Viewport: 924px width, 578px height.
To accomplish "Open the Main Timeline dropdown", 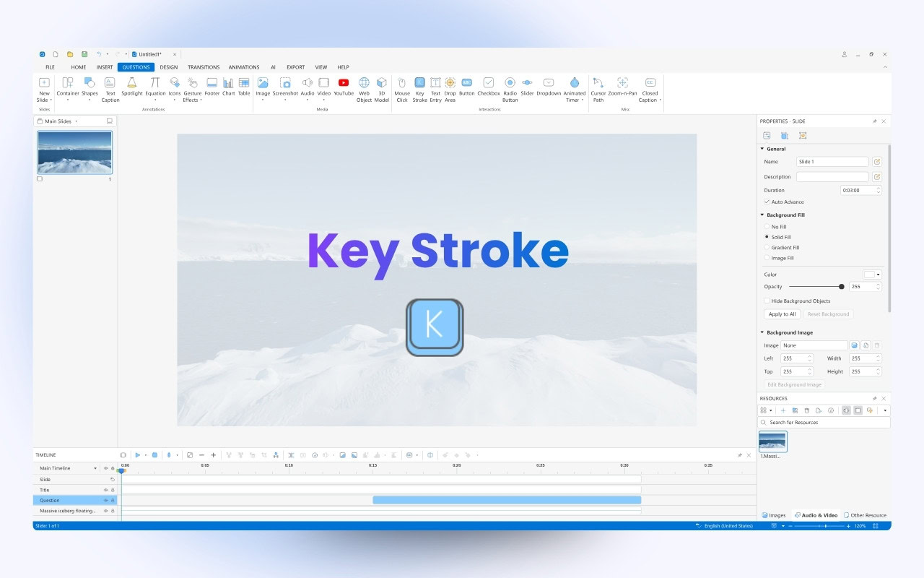I will click(x=95, y=468).
